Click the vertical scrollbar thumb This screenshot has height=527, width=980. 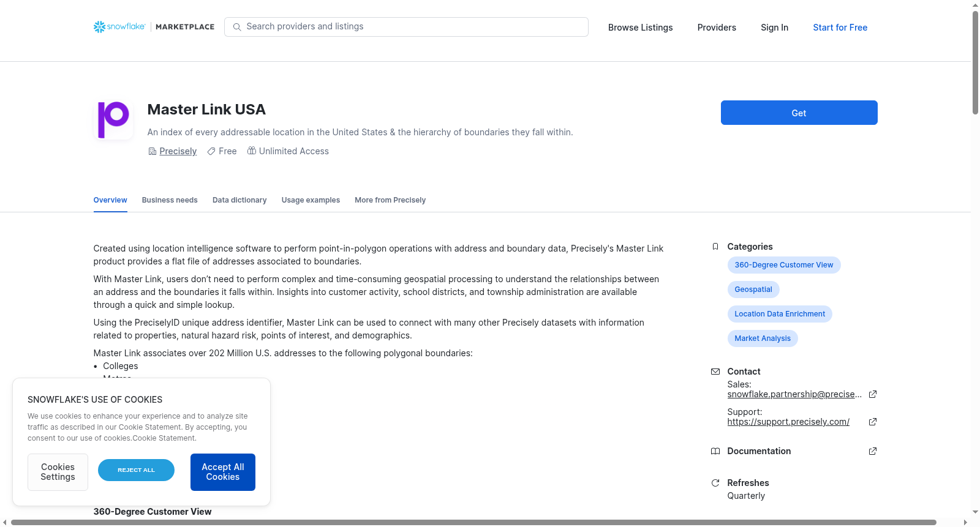[x=975, y=62]
